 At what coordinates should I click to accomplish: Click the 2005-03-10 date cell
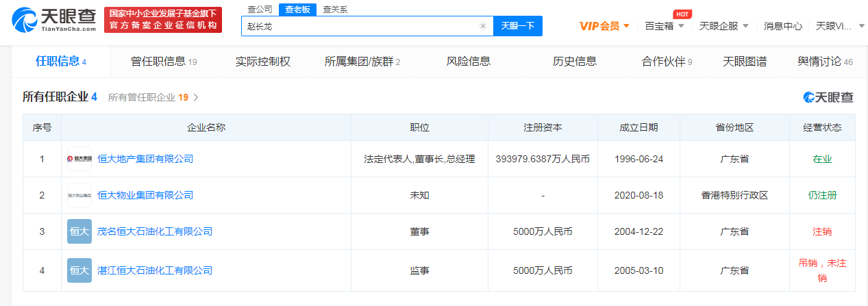pyautogui.click(x=638, y=270)
